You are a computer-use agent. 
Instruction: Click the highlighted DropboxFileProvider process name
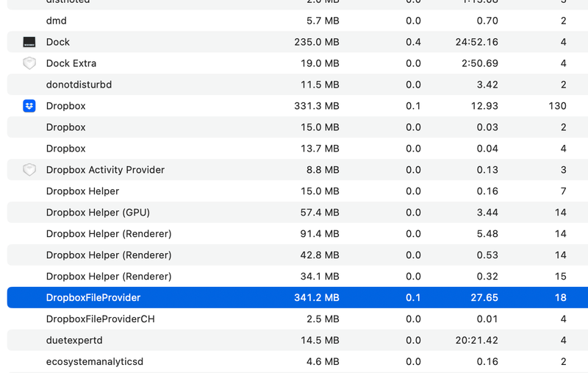click(x=93, y=297)
